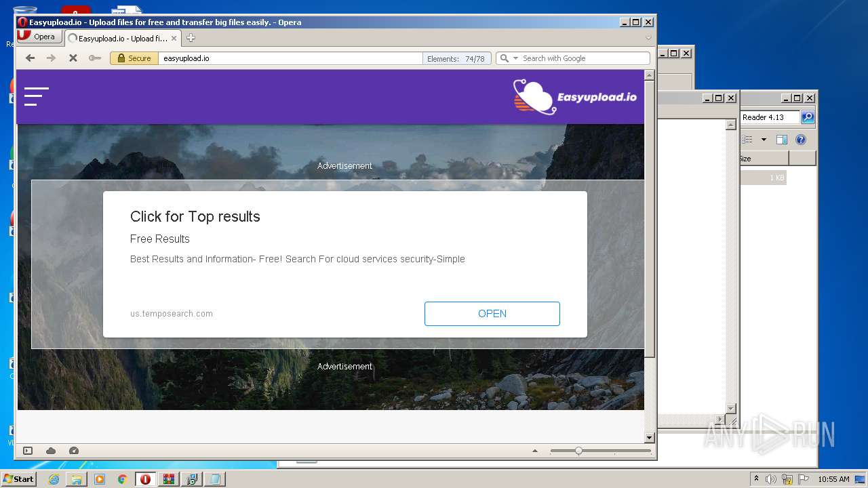The width and height of the screenshot is (868, 488).
Task: Open the view options dropdown arrow in rear window
Action: coord(764,140)
